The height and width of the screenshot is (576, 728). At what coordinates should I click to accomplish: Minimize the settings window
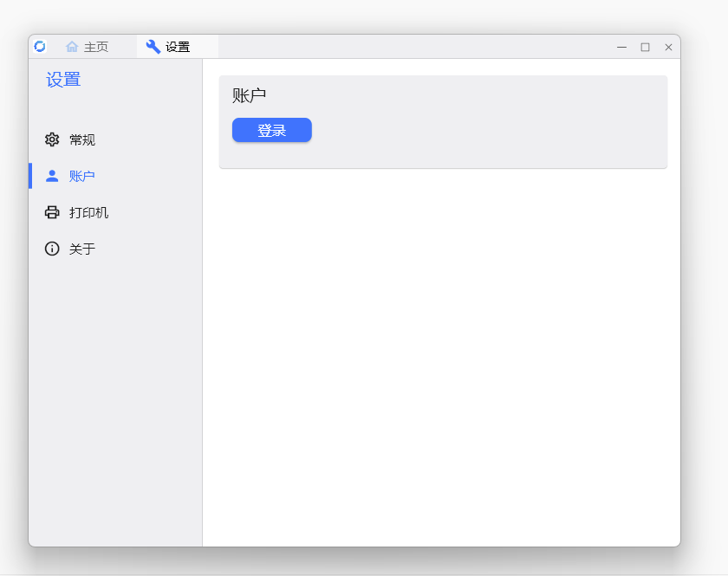coord(621,47)
